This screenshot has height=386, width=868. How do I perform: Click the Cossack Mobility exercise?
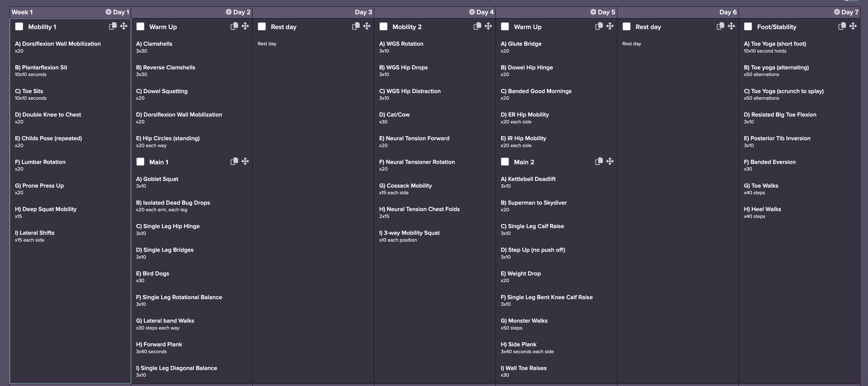click(x=405, y=186)
